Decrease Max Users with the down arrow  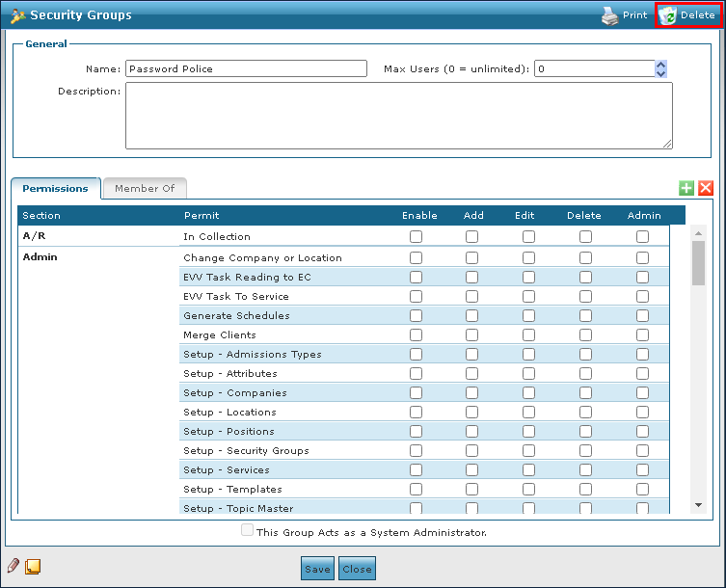pos(660,73)
